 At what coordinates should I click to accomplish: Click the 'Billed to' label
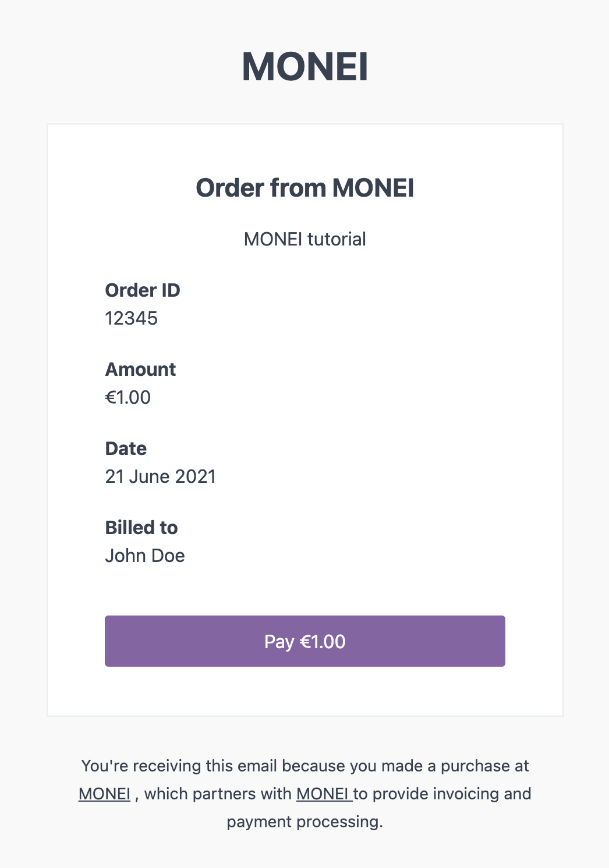point(141,528)
